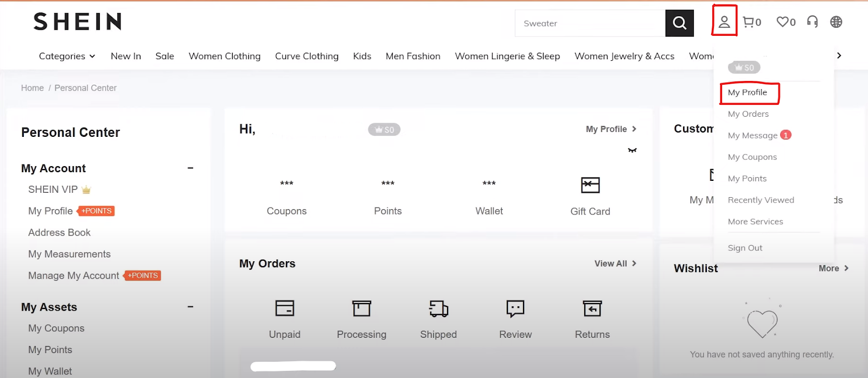Open My Points in the sidebar

tap(50, 350)
